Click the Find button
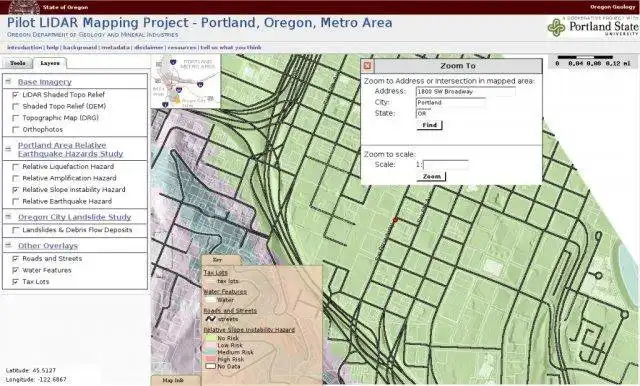This screenshot has width=640, height=386. pyautogui.click(x=429, y=125)
